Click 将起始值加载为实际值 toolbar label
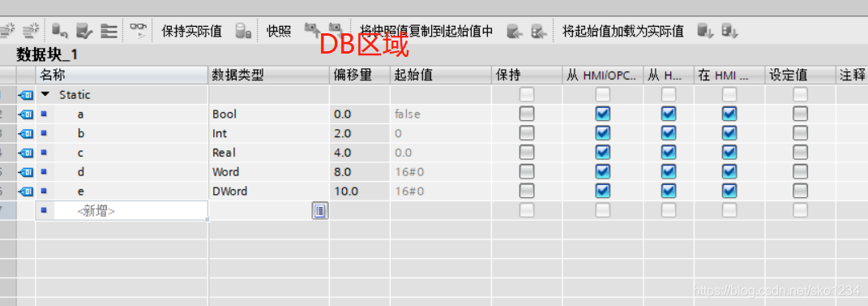The image size is (868, 306). (622, 31)
